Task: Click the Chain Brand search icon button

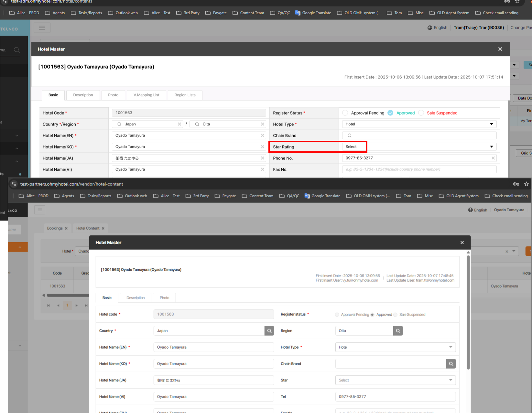Action: pyautogui.click(x=451, y=364)
